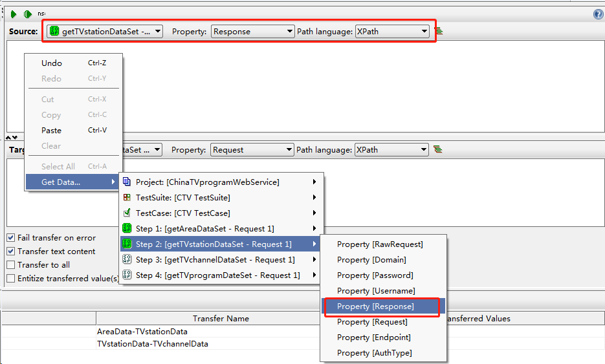Screen dimensions: 605x364
Task: Click the Source XPath selector icon
Action: click(x=439, y=31)
